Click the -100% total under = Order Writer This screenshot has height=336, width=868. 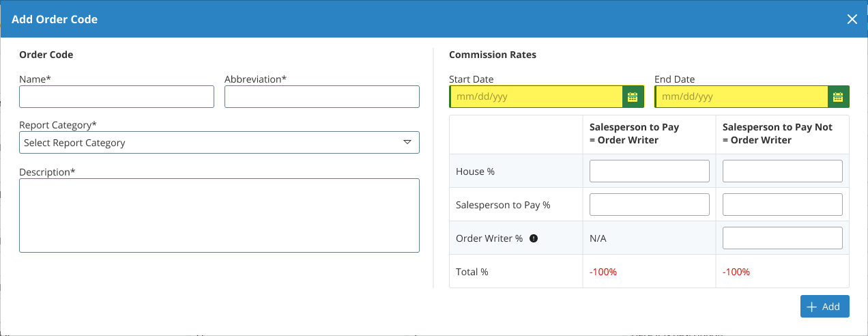(603, 272)
